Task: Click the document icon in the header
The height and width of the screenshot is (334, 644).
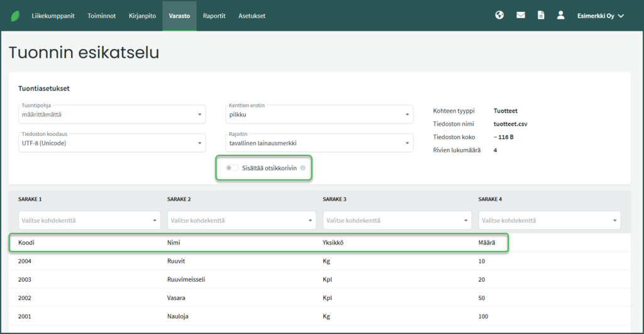Action: 540,16
